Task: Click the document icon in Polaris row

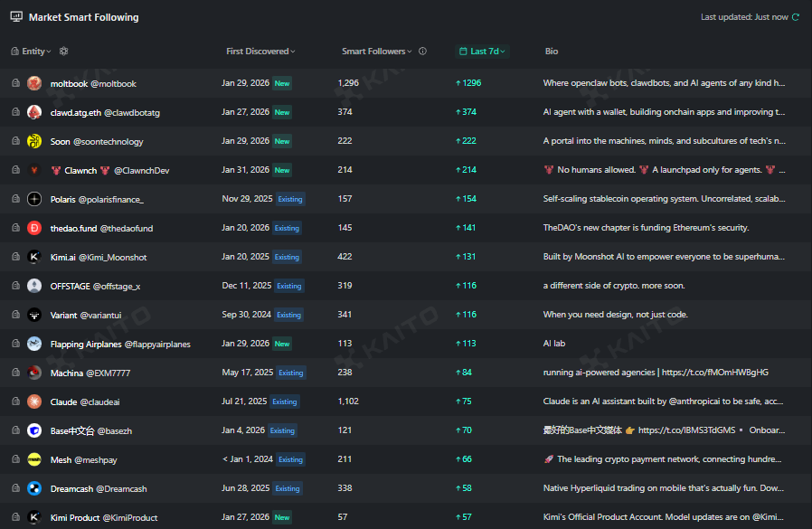Action: (x=15, y=199)
